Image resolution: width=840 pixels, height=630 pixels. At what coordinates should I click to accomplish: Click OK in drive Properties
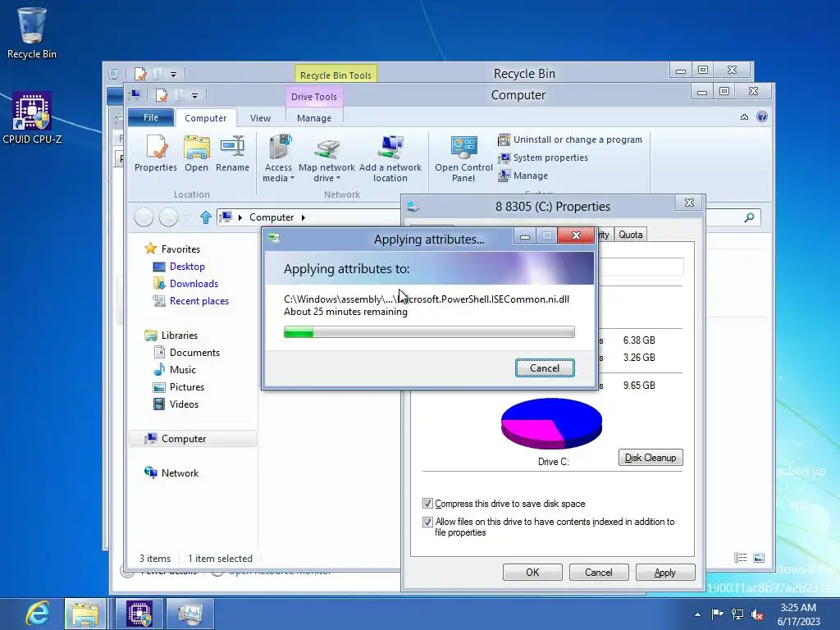[x=532, y=572]
